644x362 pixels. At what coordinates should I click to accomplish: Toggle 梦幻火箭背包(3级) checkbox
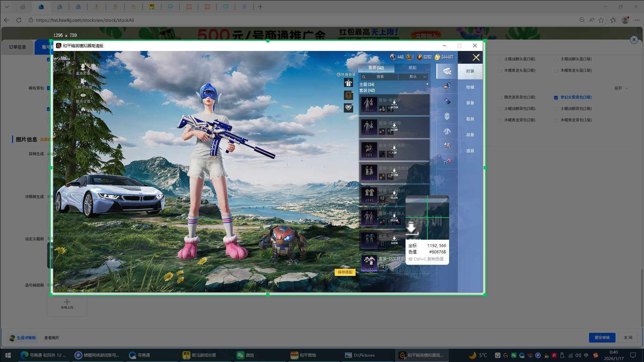pyautogui.click(x=556, y=98)
